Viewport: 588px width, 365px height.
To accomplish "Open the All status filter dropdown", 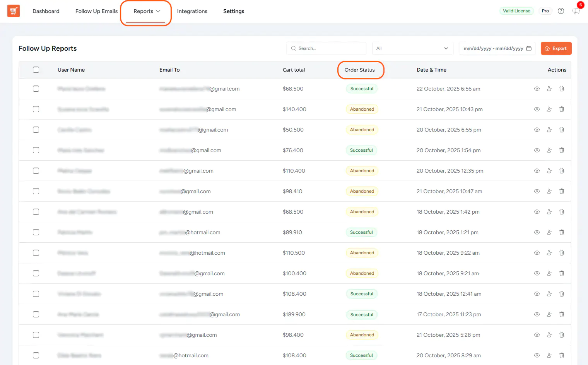I will 412,48.
